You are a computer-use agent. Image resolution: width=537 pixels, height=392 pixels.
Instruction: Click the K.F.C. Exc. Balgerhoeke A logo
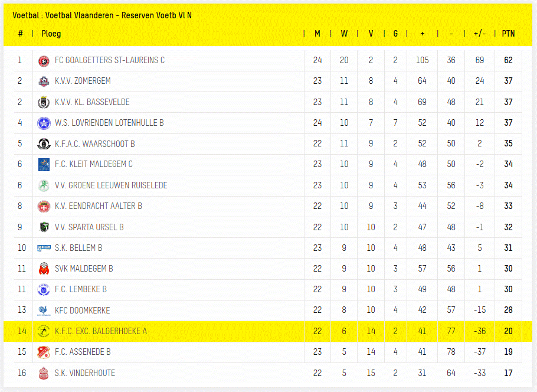point(43,331)
